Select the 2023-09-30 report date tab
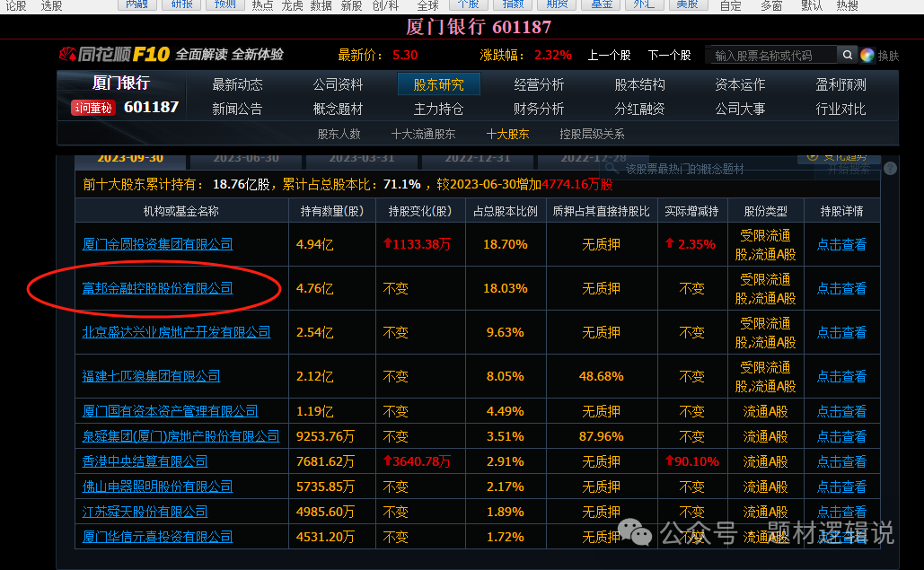The width and height of the screenshot is (924, 570). (130, 159)
